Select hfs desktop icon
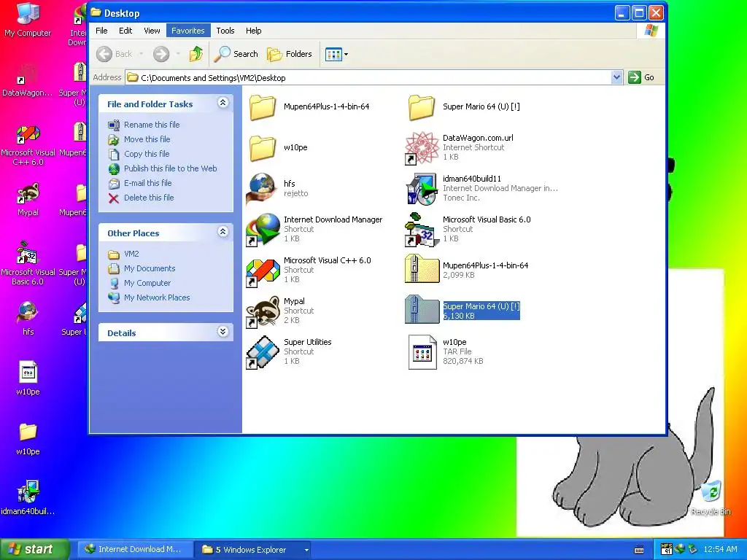747x560 pixels. click(x=28, y=319)
